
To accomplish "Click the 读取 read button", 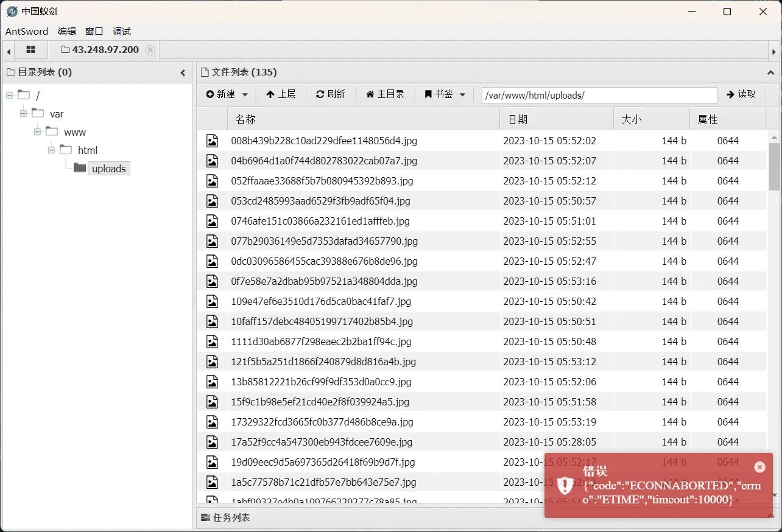I will click(741, 94).
